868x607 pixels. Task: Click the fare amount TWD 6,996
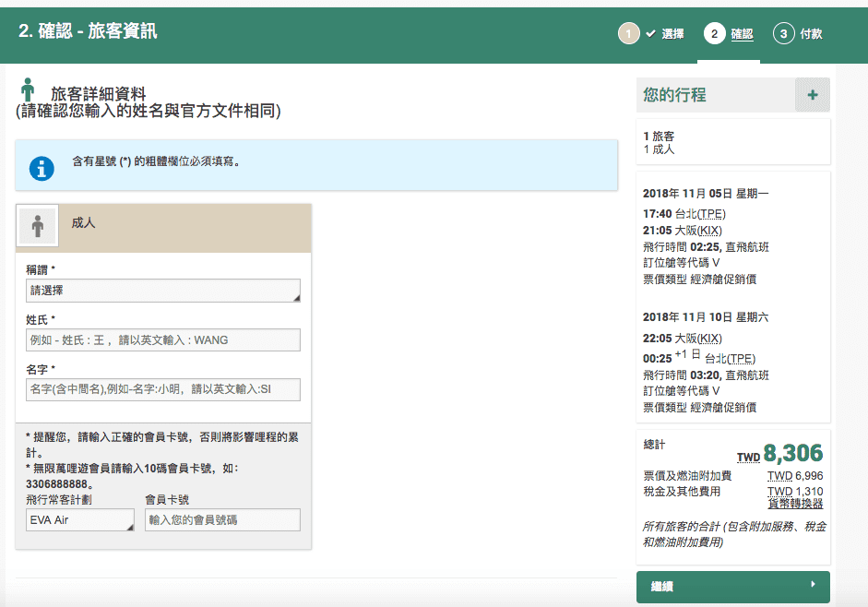(795, 476)
